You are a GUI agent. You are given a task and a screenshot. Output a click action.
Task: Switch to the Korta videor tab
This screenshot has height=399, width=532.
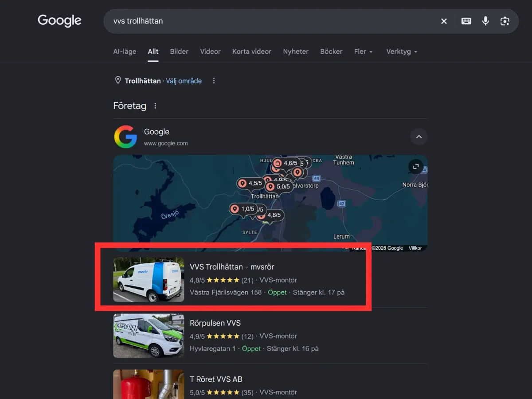[252, 51]
